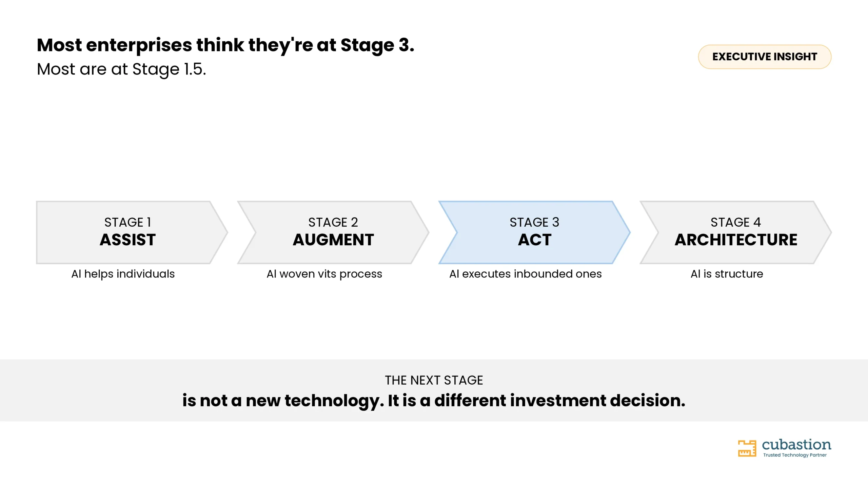Click the 'AI executes inbounded ones' caption
Image resolution: width=868 pixels, height=488 pixels.
[x=526, y=274]
